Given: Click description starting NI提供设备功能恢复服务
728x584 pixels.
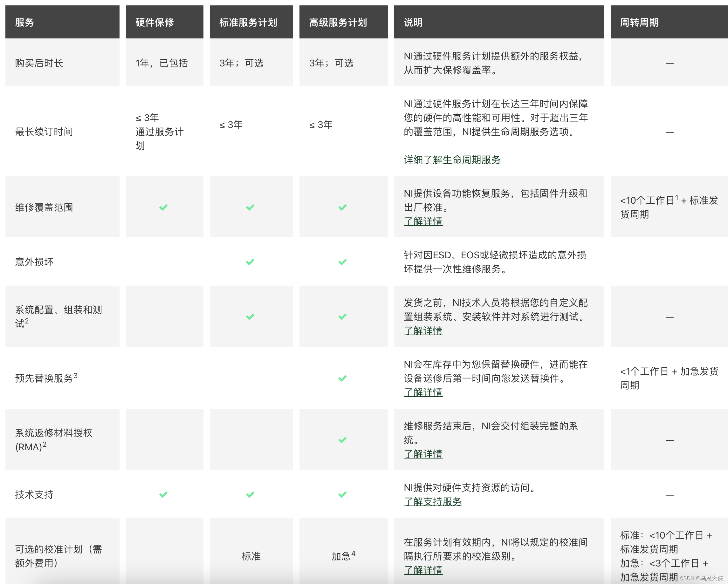Looking at the screenshot, I should point(496,200).
